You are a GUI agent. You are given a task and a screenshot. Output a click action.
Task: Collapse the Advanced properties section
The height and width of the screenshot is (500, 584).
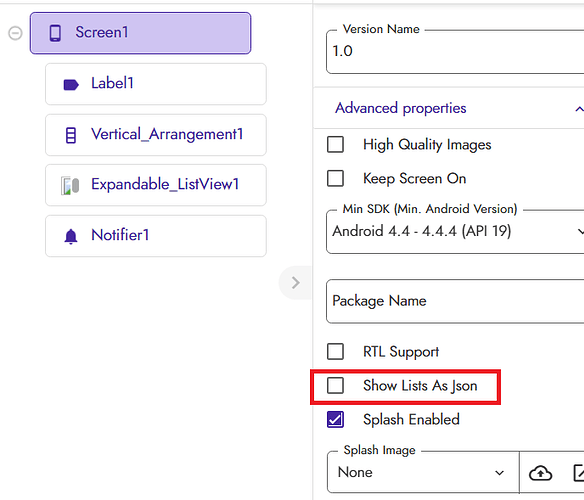click(578, 109)
